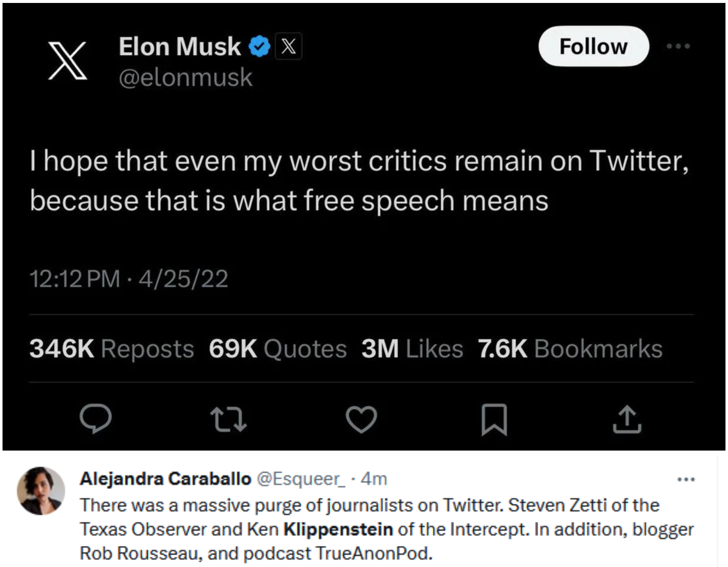The image size is (728, 567).
Task: Open the share upload icon
Action: point(627,419)
